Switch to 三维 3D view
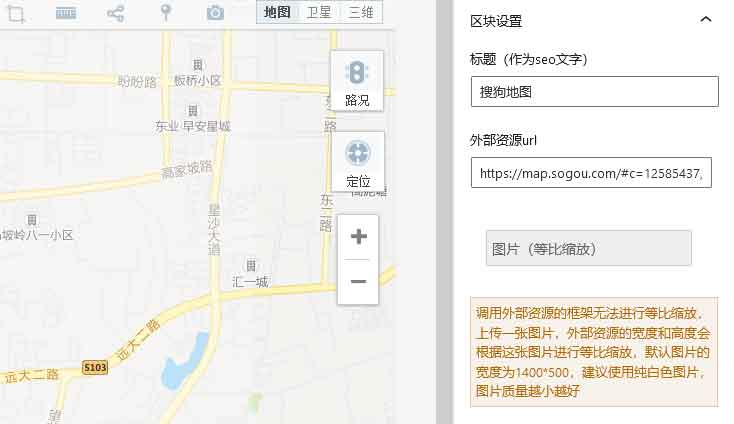734x424 pixels. point(360,12)
